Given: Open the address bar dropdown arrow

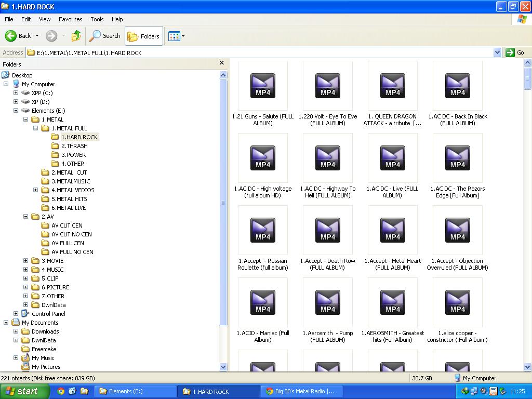Looking at the screenshot, I should tap(497, 52).
